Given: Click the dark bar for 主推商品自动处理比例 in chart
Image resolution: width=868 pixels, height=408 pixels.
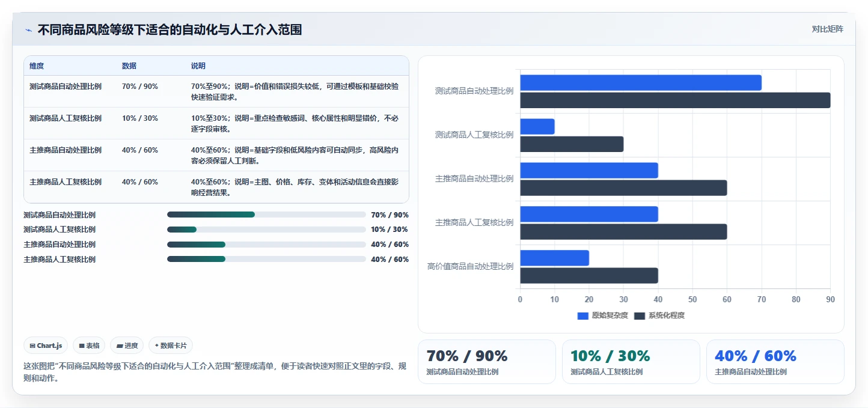Looking at the screenshot, I should 623,188.
